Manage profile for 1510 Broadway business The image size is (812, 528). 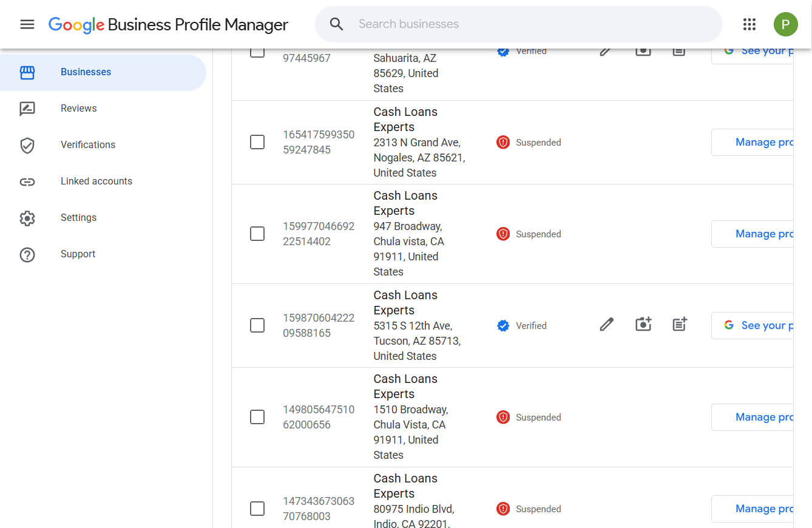753,417
